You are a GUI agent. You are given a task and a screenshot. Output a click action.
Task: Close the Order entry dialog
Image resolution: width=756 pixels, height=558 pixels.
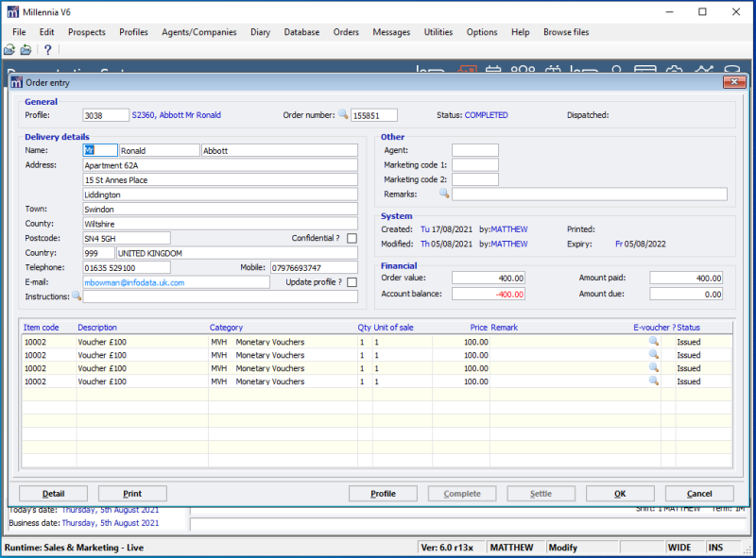pos(734,82)
